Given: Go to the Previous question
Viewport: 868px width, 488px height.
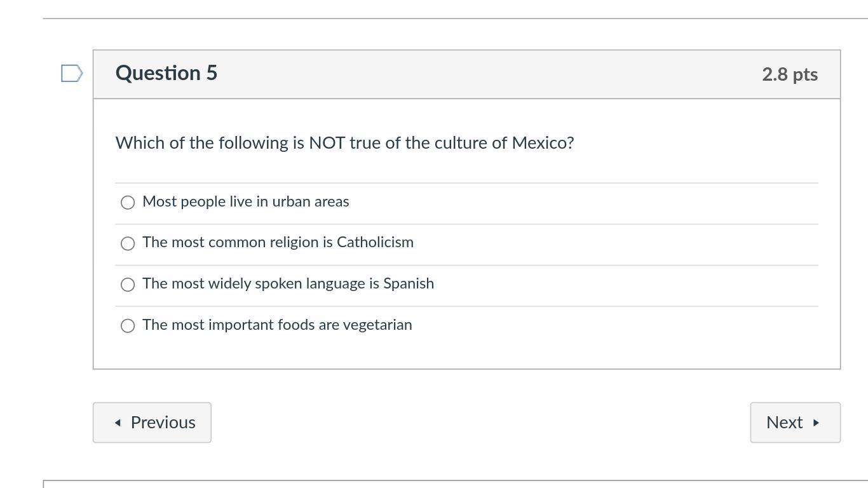Looking at the screenshot, I should coord(152,423).
